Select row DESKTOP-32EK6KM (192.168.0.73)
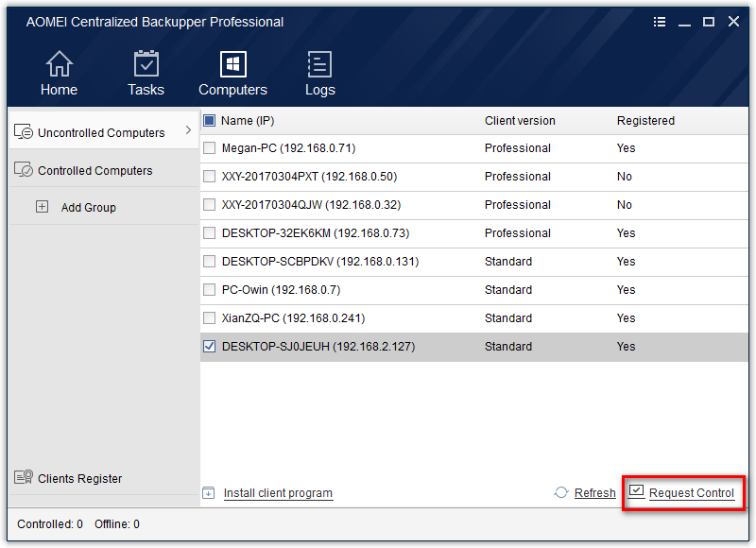Image resolution: width=756 pixels, height=548 pixels. 474,233
